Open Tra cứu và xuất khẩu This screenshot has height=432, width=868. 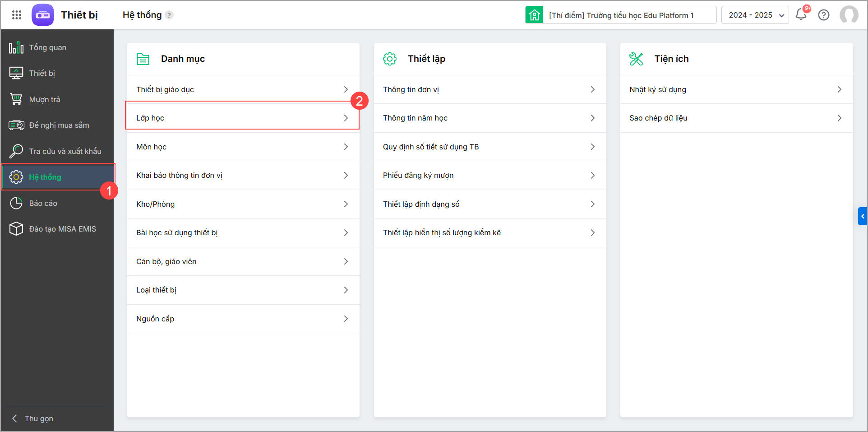tap(65, 151)
